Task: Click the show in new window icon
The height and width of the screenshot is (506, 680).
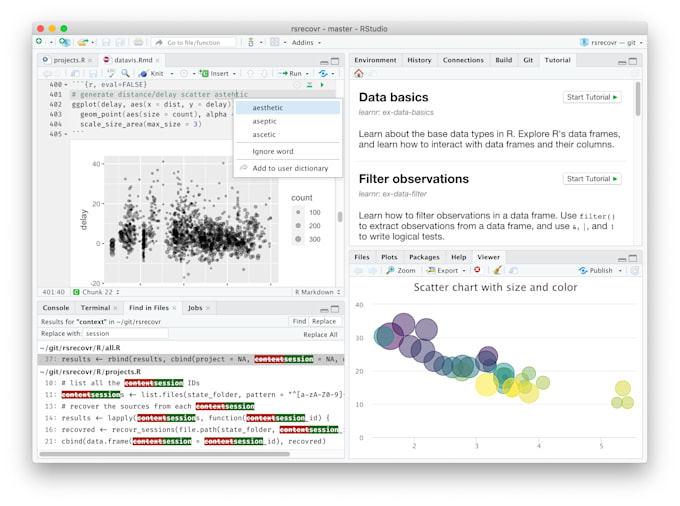Action: [75, 74]
